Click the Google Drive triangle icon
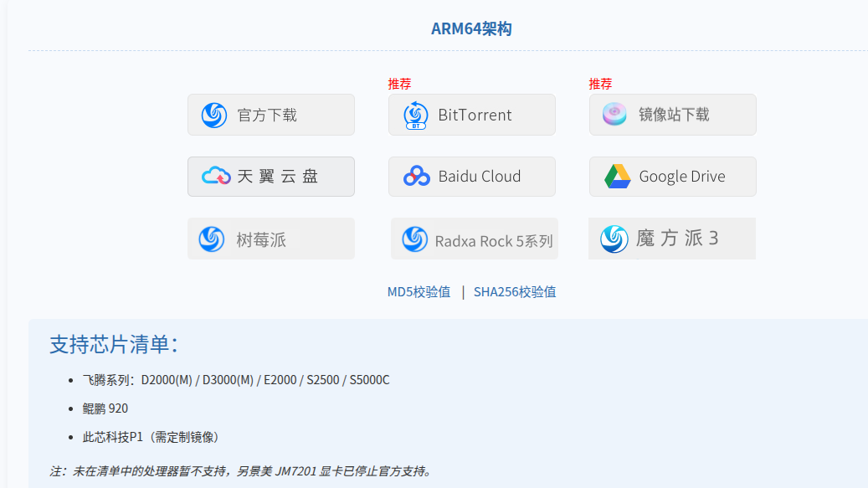 [x=617, y=177]
